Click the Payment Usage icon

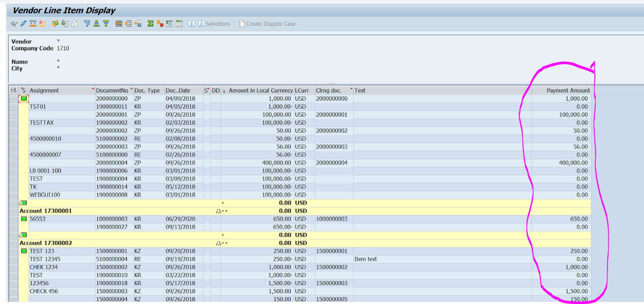(x=55, y=24)
